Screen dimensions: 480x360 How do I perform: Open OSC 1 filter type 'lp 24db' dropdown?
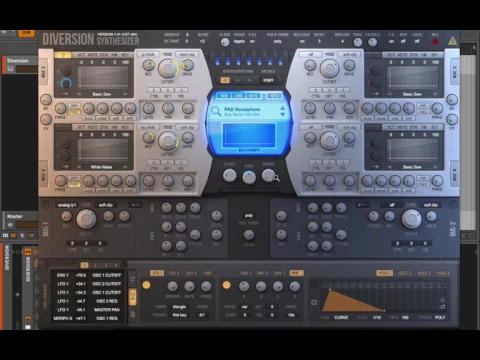click(x=148, y=54)
